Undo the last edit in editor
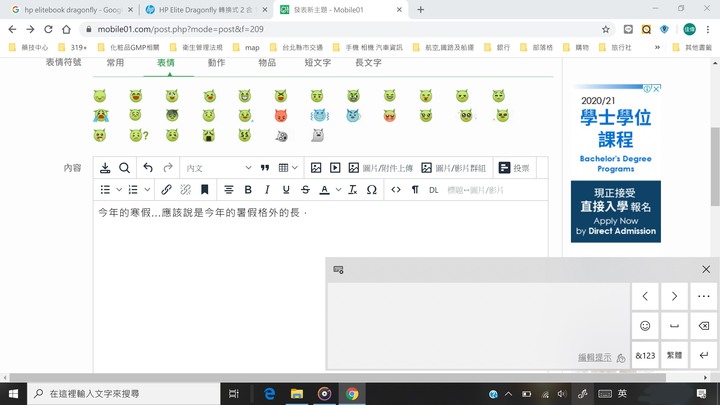Image resolution: width=720 pixels, height=405 pixels. point(148,168)
